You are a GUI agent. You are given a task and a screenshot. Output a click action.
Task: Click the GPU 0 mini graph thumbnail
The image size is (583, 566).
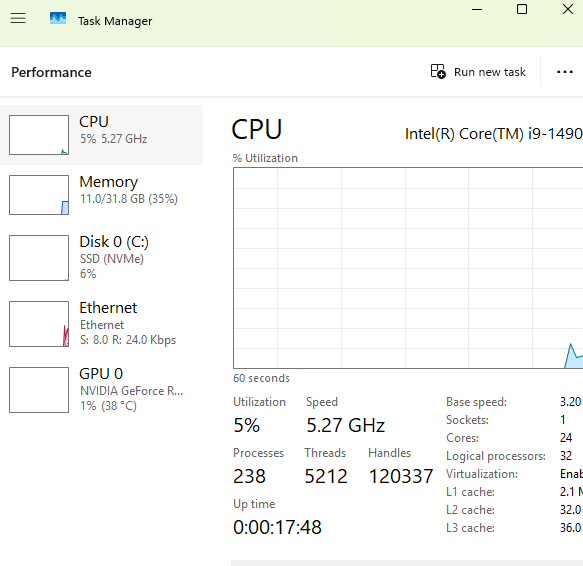click(39, 390)
